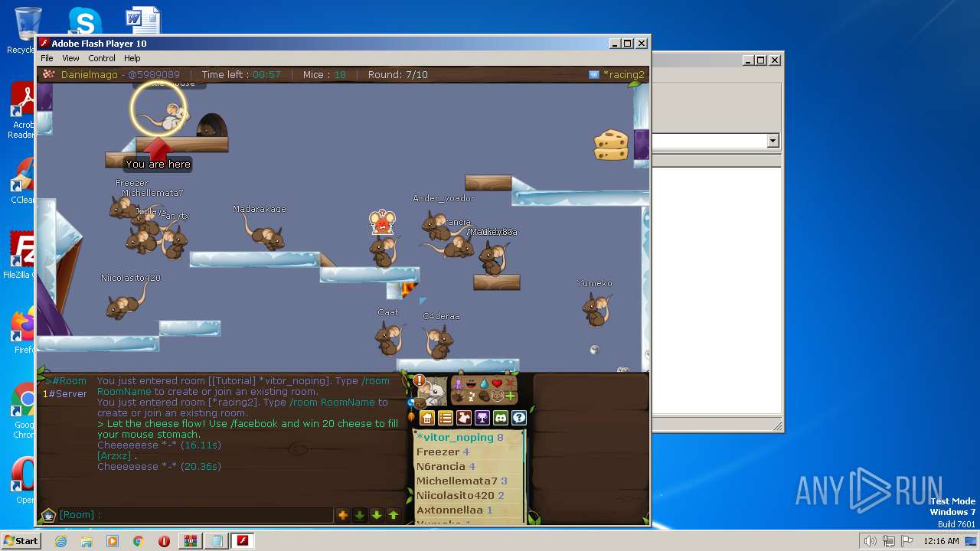Open the green Discord icon
The height and width of the screenshot is (551, 980).
tap(501, 418)
